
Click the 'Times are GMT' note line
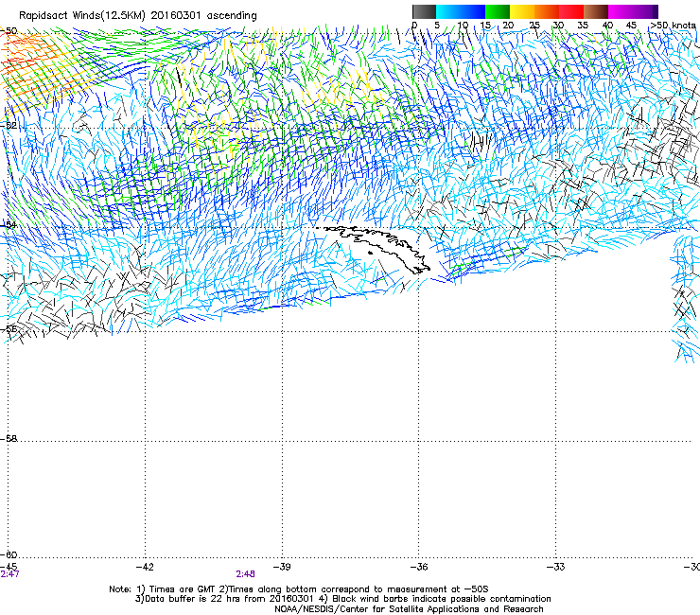[x=299, y=589]
